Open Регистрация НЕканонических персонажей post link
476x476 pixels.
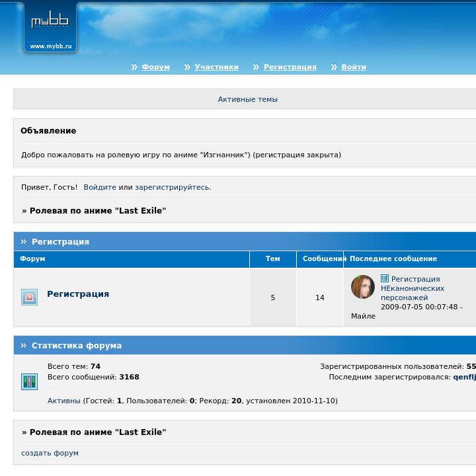[x=413, y=288]
